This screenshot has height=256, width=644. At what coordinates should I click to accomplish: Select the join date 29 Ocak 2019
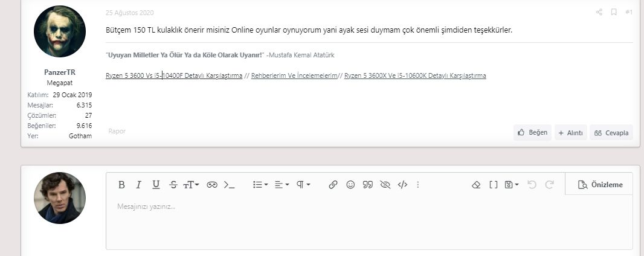72,95
